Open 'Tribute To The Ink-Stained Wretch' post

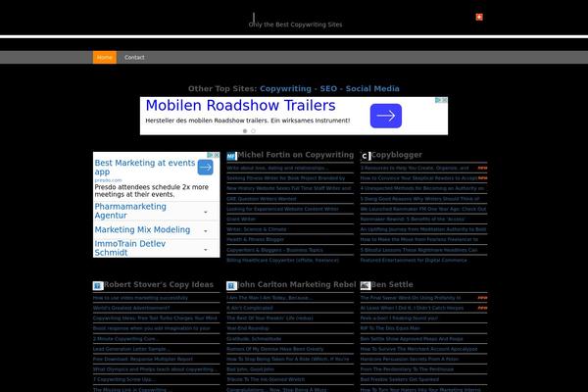[266, 379]
